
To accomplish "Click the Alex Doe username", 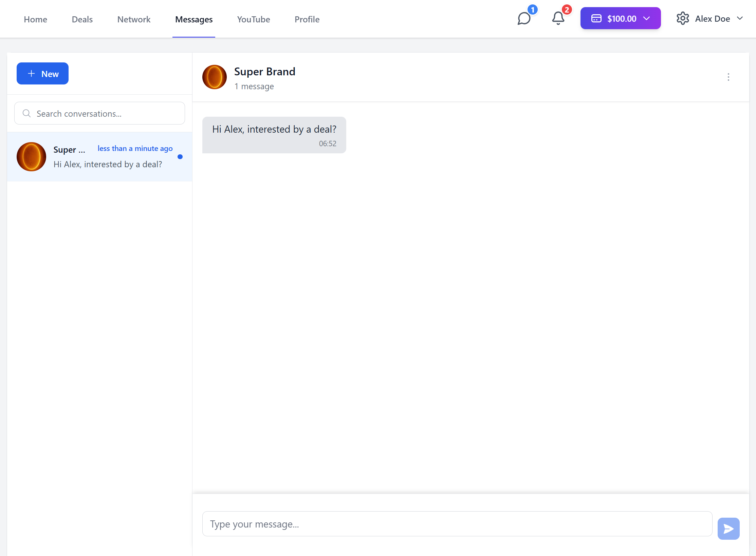I will click(712, 19).
